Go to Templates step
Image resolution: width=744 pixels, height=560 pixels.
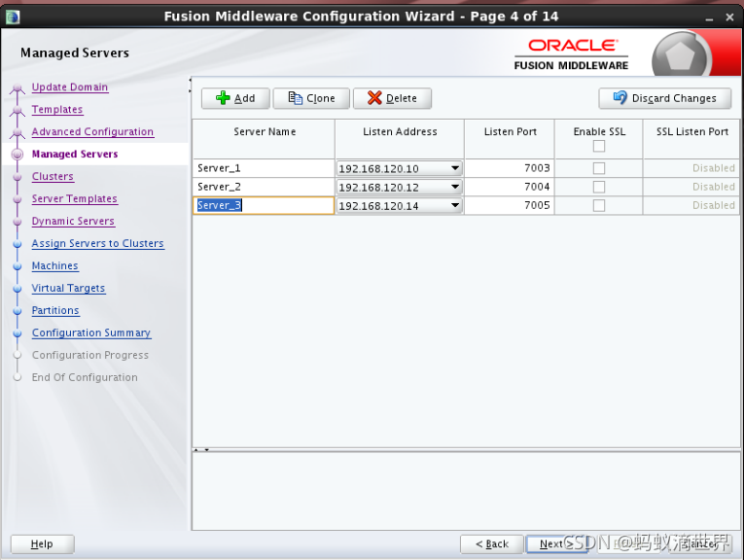point(57,110)
